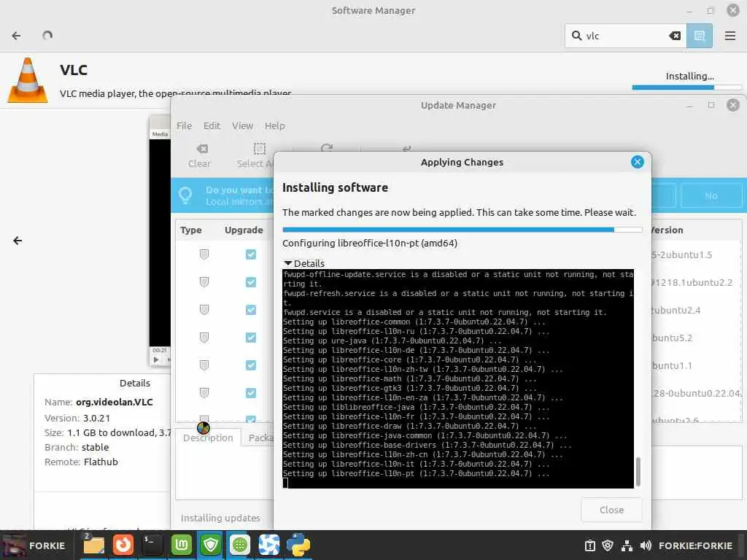The width and height of the screenshot is (747, 560).
Task: Uncheck upgrade for the 5-2ubuntu1.5 row
Action: click(x=251, y=254)
